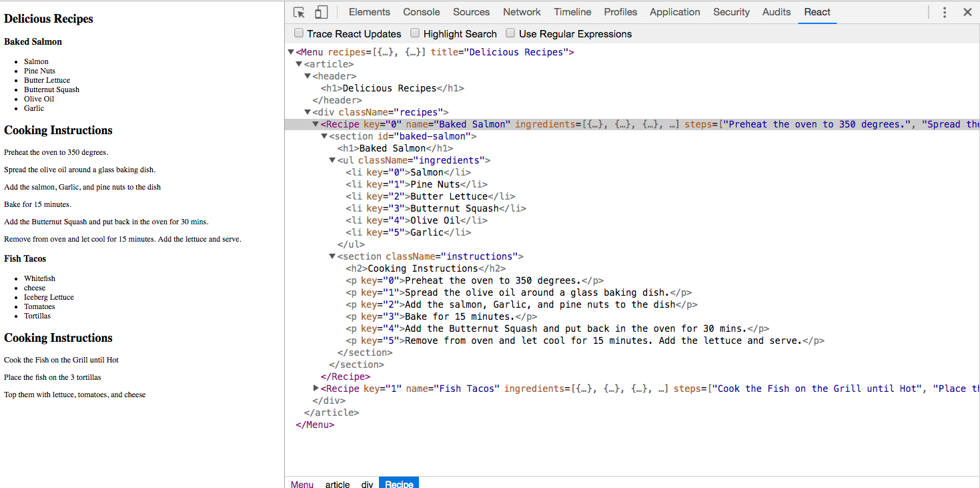Collapse the section instructions node
The image size is (980, 488).
pos(332,256)
